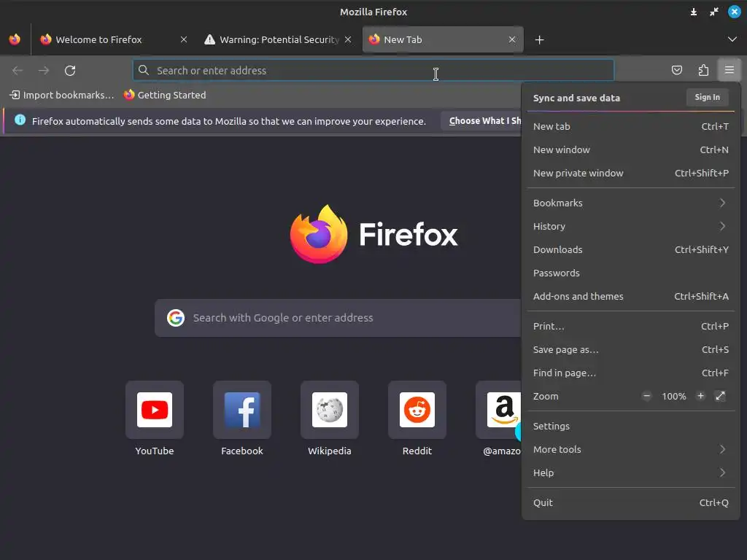The width and height of the screenshot is (747, 560).
Task: Click the forward navigation arrow
Action: click(x=44, y=71)
